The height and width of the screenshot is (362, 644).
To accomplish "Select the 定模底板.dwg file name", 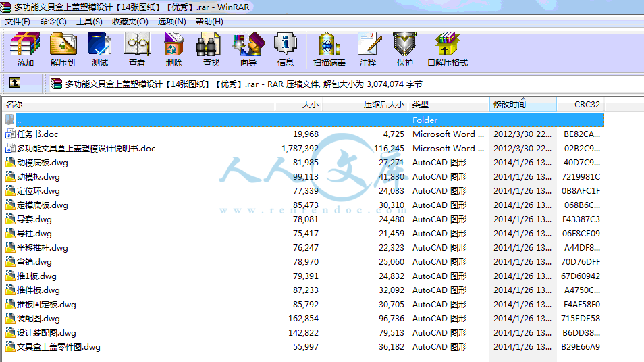I will pyautogui.click(x=43, y=205).
